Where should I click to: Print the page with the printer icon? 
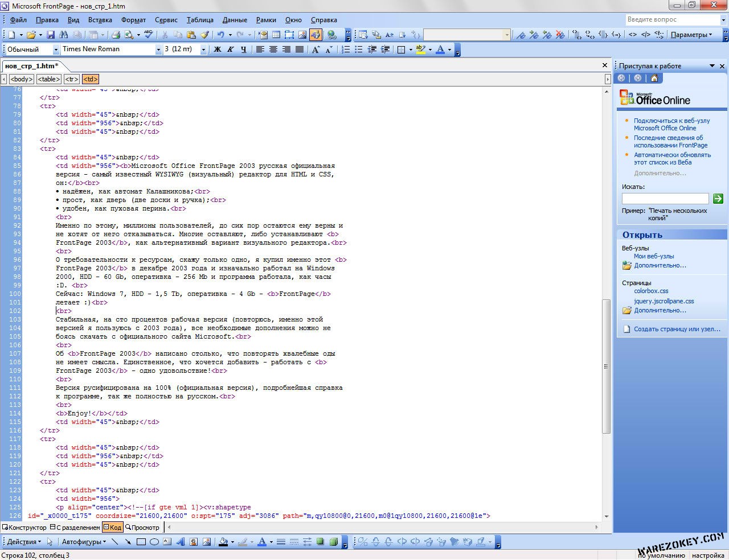116,35
